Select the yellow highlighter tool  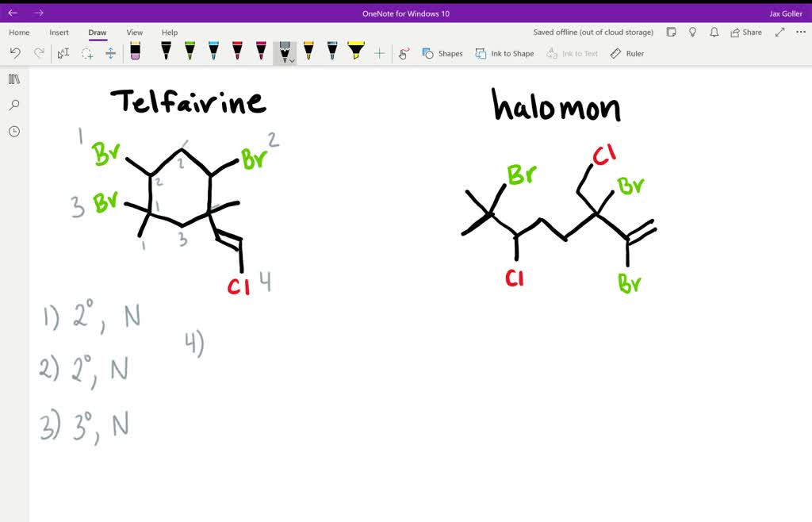pyautogui.click(x=354, y=53)
